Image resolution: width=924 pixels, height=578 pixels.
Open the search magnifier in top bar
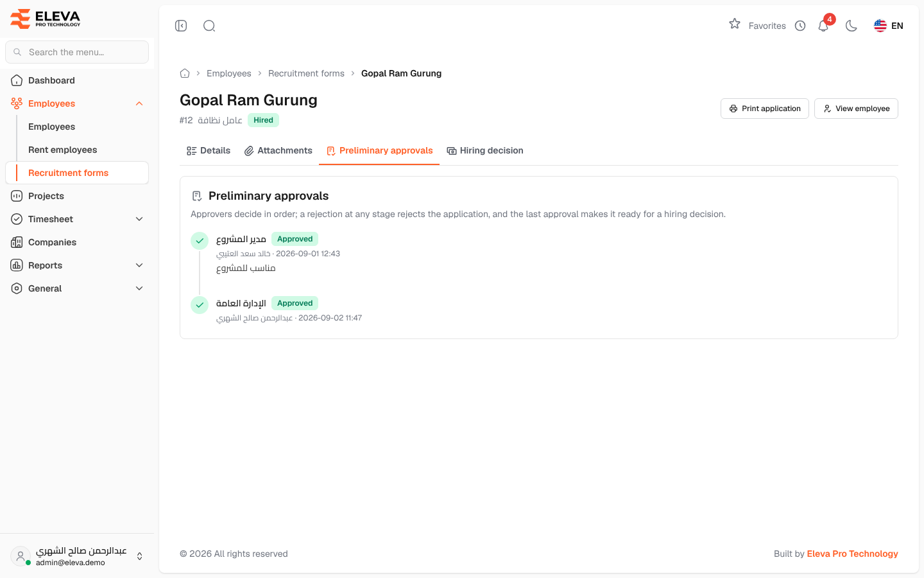tap(209, 26)
